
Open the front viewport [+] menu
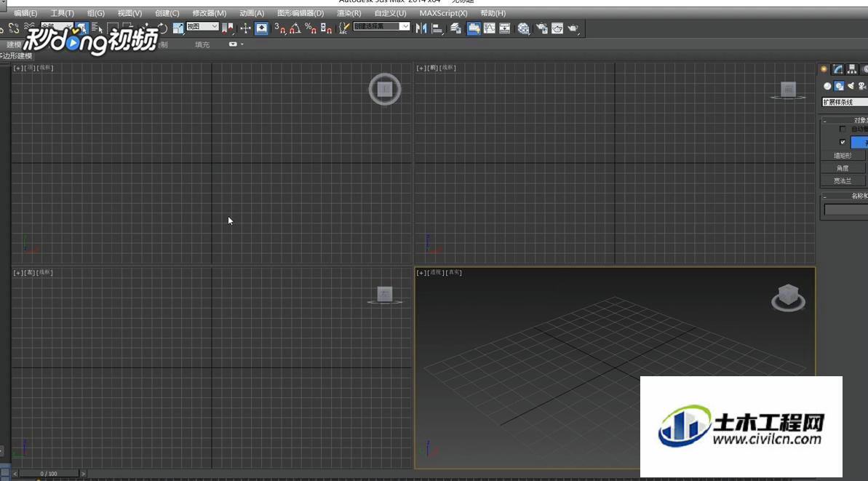coord(421,68)
